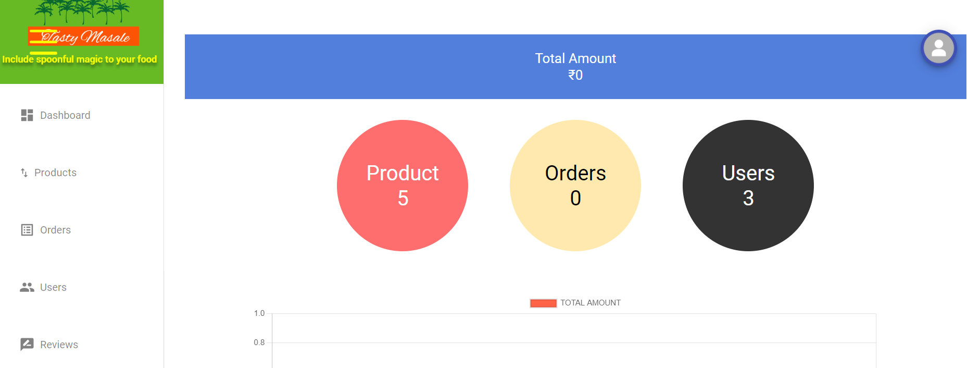This screenshot has width=980, height=368.
Task: Click the sidebar tagline about spoonful magic
Action: tap(80, 59)
